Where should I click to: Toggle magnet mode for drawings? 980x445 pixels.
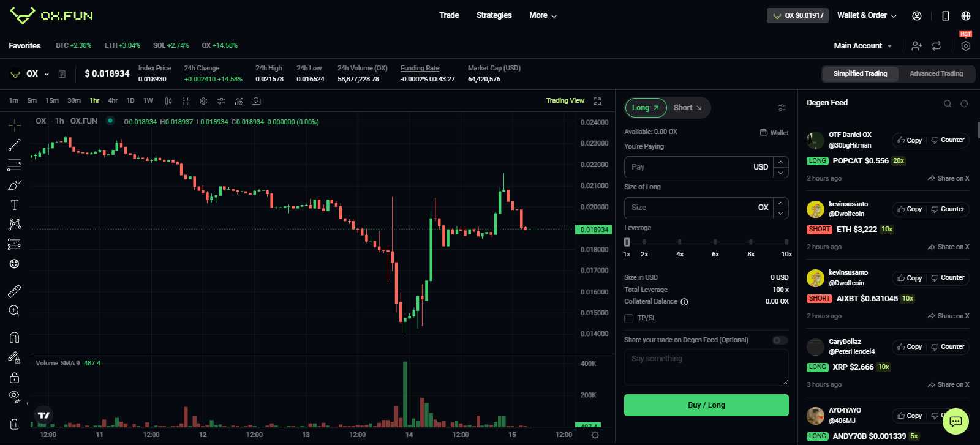point(15,337)
